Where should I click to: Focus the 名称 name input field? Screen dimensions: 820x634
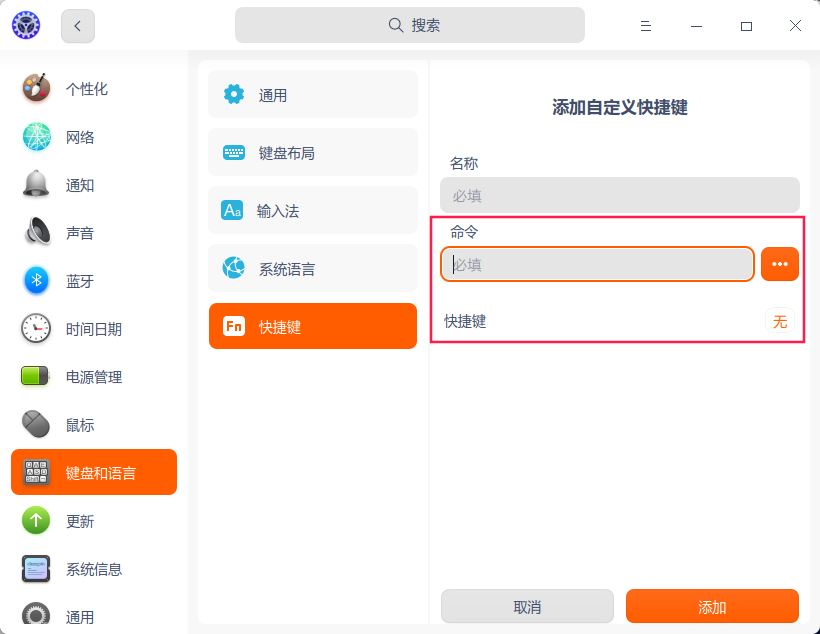[619, 195]
